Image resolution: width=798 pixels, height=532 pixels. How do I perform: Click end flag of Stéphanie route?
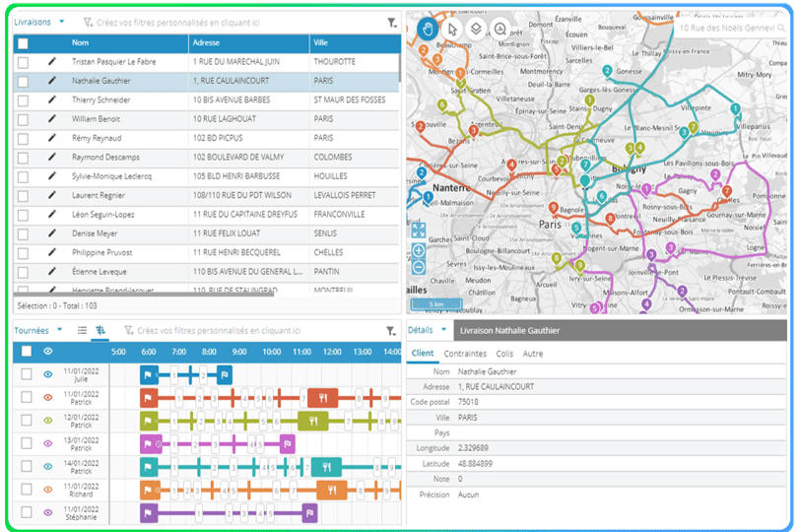coord(309,513)
